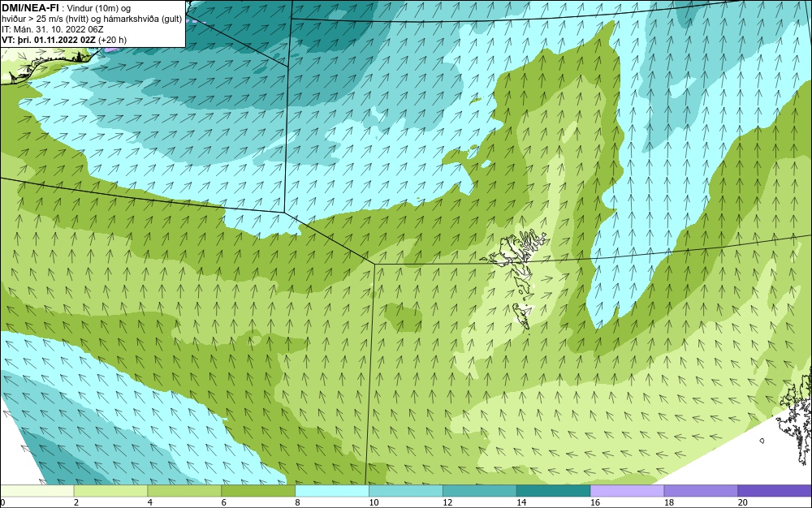Click the 2–4 m/s light green legend swatch
The height and width of the screenshot is (508, 812).
[x=110, y=491]
